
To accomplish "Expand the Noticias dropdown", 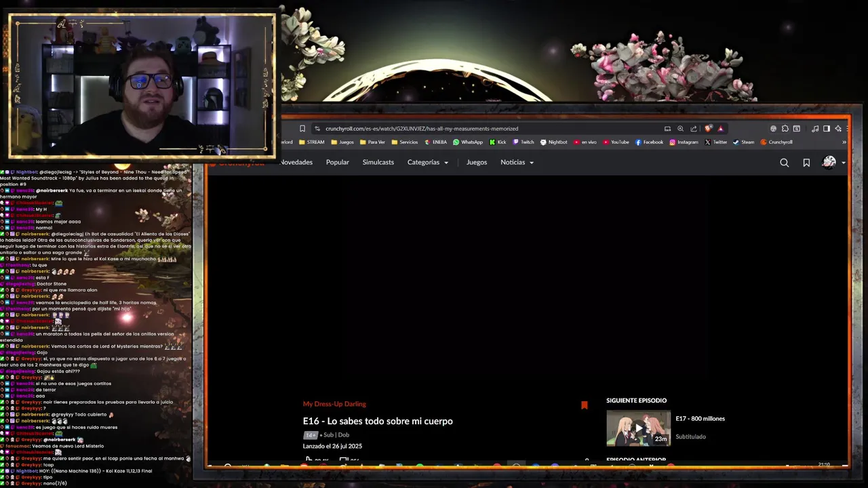I will click(x=517, y=163).
